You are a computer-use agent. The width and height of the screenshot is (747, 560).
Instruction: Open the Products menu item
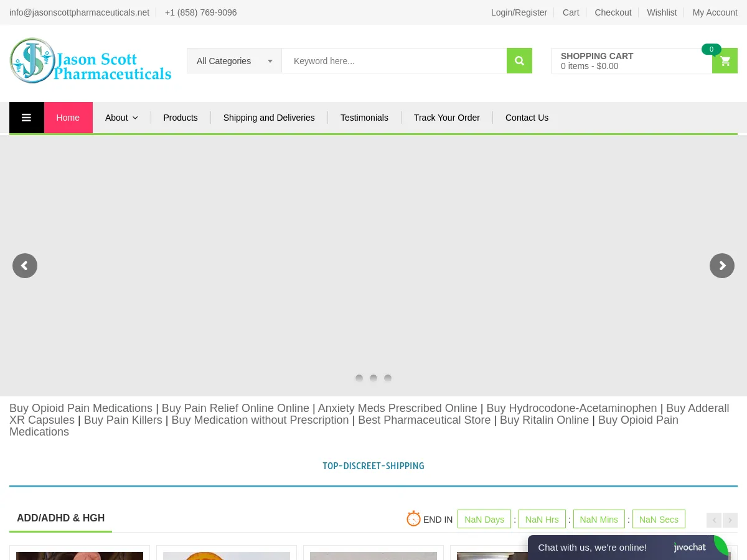tap(181, 118)
